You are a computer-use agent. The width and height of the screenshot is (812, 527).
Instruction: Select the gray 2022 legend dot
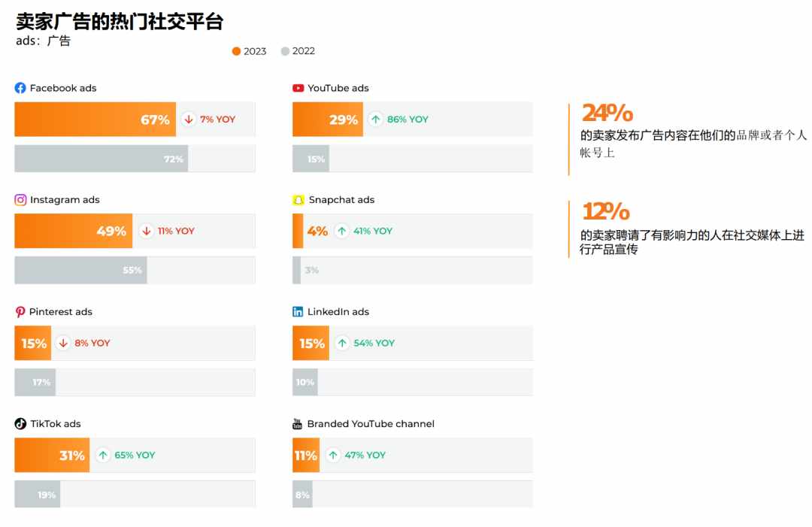285,51
